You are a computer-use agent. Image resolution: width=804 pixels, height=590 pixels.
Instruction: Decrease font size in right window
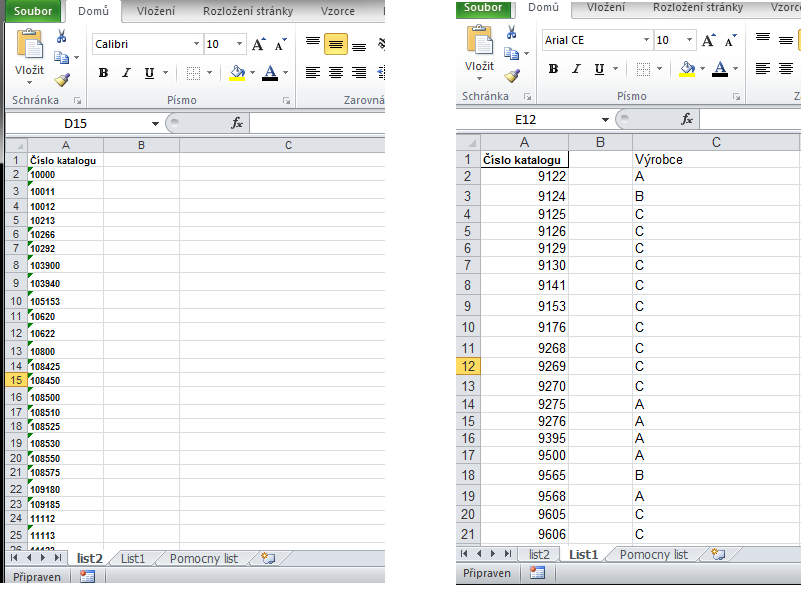(731, 40)
